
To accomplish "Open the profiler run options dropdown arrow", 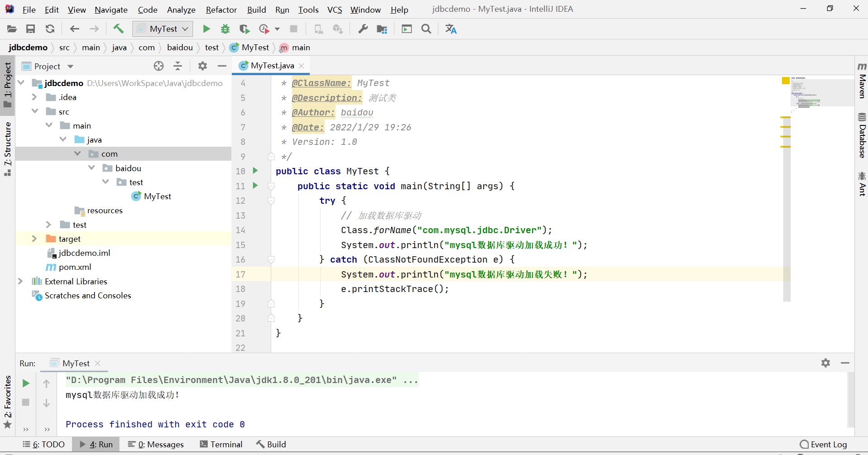I will click(x=277, y=29).
